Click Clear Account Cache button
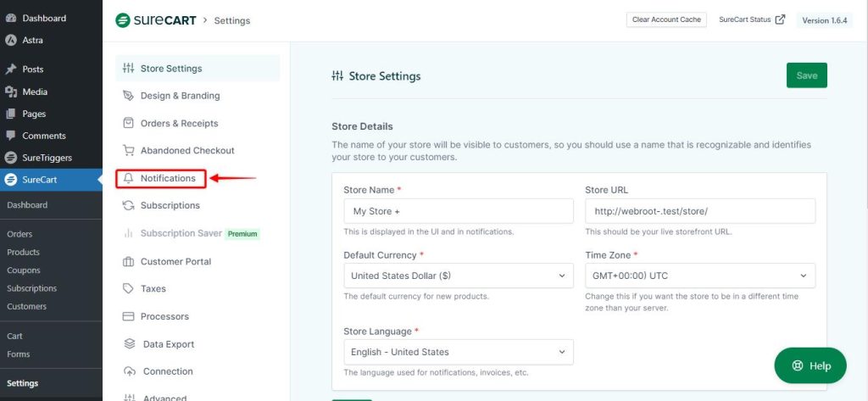Viewport: 868px width, 401px height. tap(666, 20)
